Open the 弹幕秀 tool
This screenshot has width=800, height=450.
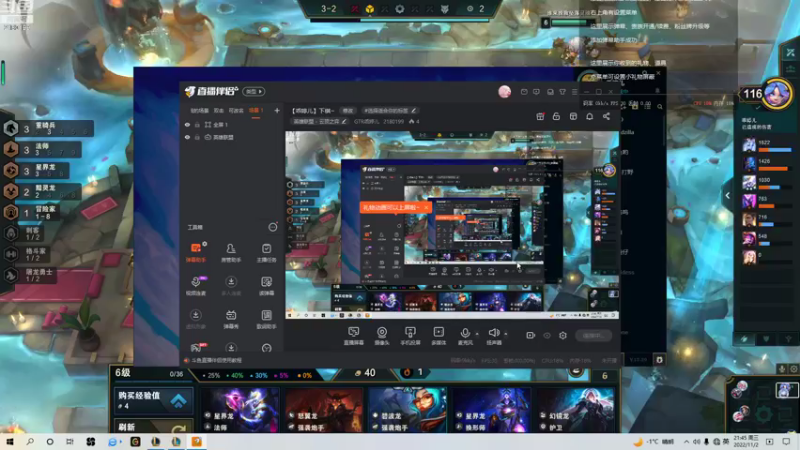click(231, 319)
